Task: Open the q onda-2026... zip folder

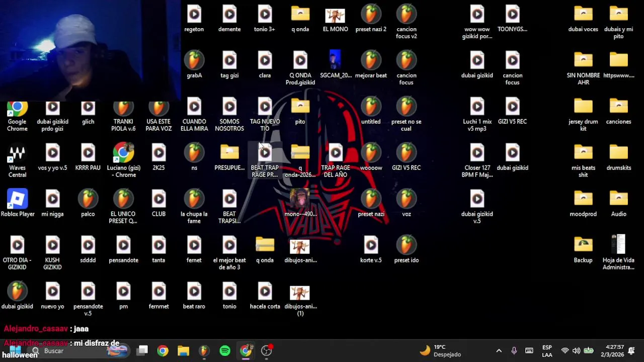Action: (300, 161)
